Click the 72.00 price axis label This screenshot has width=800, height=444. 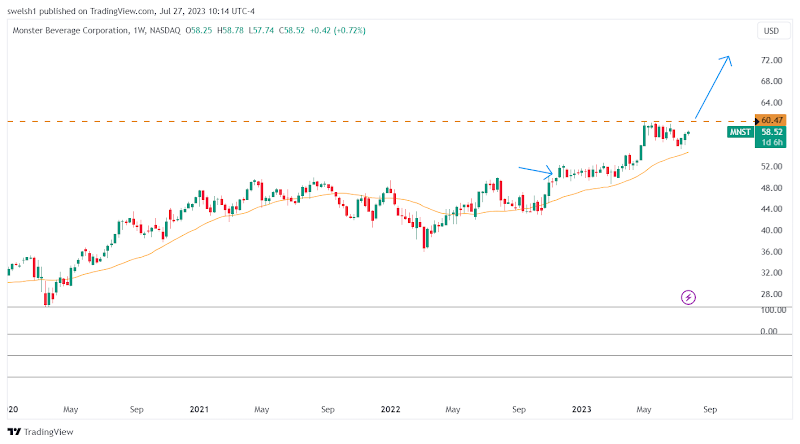[x=771, y=60]
